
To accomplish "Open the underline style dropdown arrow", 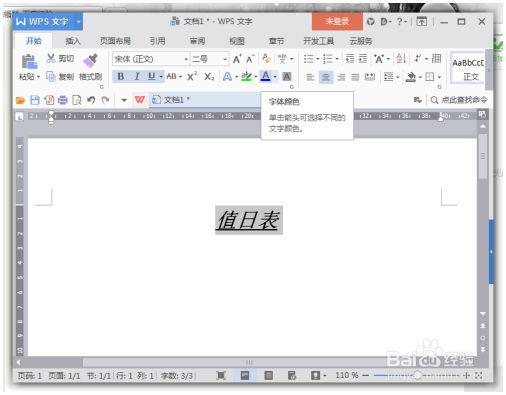I will (x=161, y=77).
